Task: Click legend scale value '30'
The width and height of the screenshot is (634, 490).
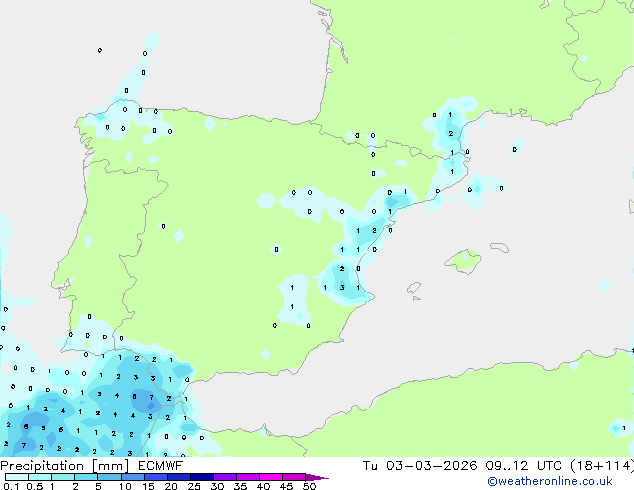Action: [x=217, y=486]
